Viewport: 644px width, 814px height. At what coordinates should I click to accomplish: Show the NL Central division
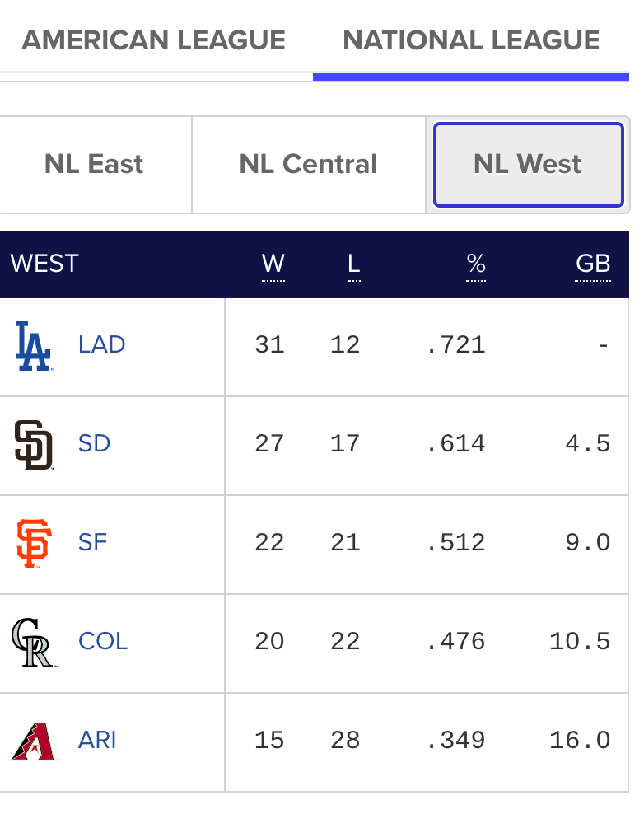point(308,164)
